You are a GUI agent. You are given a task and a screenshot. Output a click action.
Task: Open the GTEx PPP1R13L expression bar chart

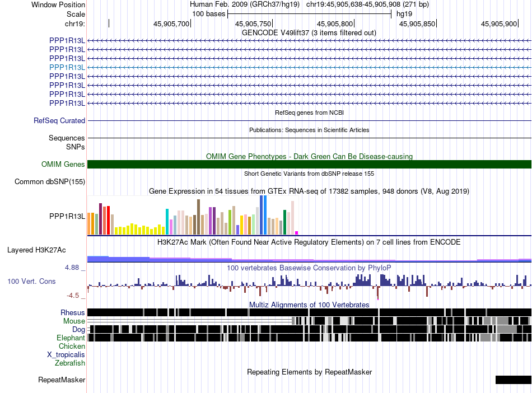(x=193, y=216)
